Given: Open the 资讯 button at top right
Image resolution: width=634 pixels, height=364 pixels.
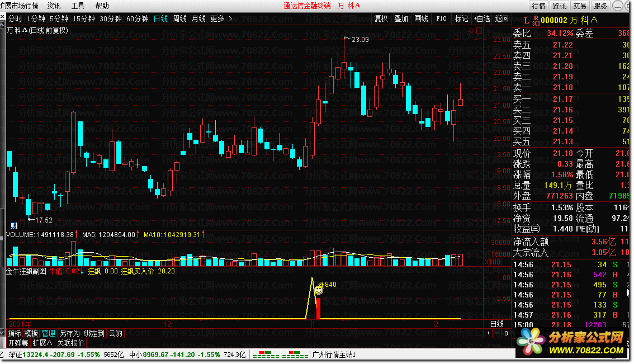Looking at the screenshot, I should click(559, 6).
